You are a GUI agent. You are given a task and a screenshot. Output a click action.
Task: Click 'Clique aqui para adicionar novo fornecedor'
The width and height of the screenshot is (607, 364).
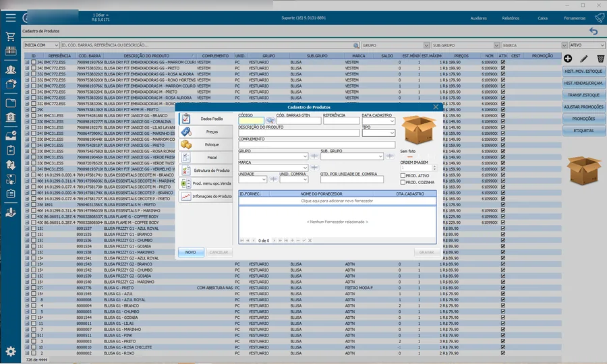337,201
